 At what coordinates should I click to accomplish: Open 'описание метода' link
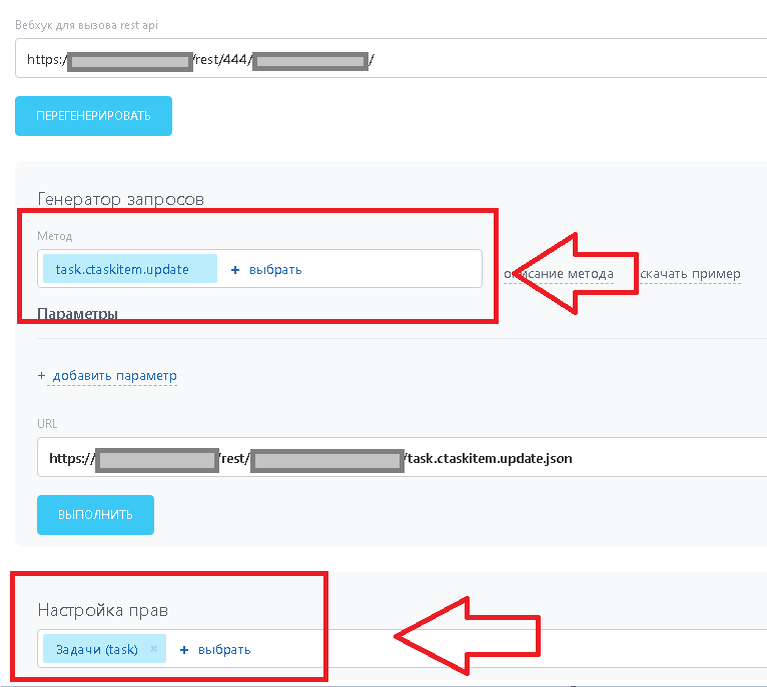click(559, 274)
